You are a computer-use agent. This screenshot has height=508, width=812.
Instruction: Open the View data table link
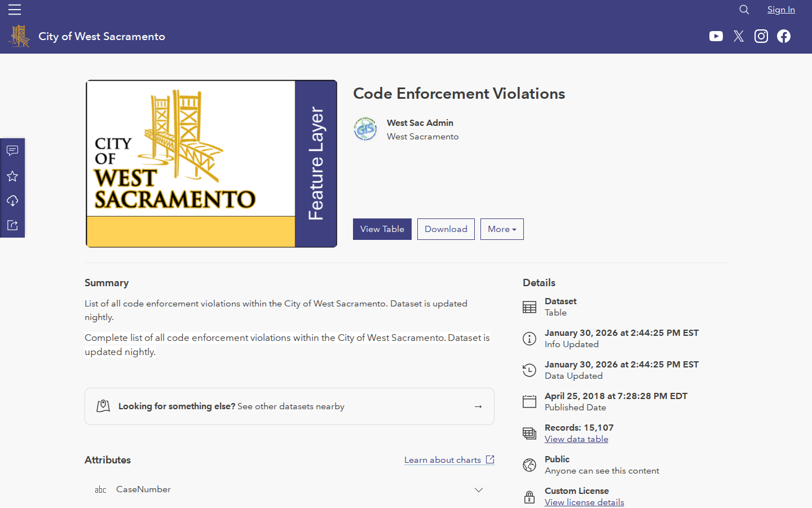(x=576, y=439)
